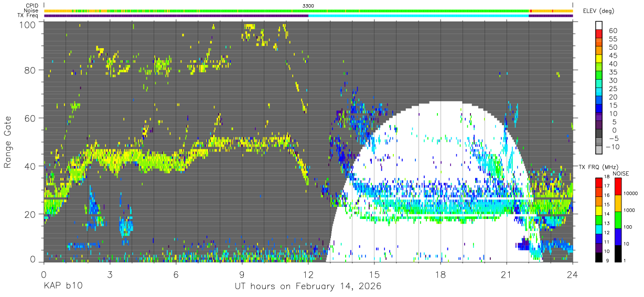Pick the yellow segment of the ELEV colorbar
The height and width of the screenshot is (297, 644).
(x=599, y=58)
